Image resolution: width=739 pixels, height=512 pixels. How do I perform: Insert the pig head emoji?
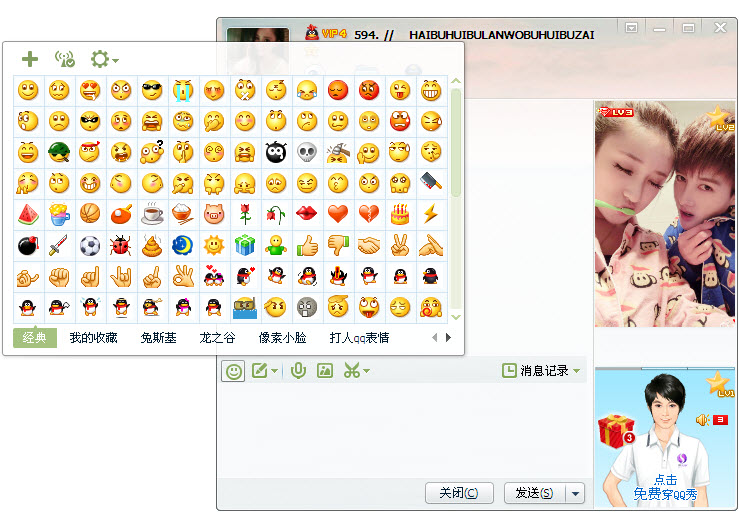click(214, 215)
